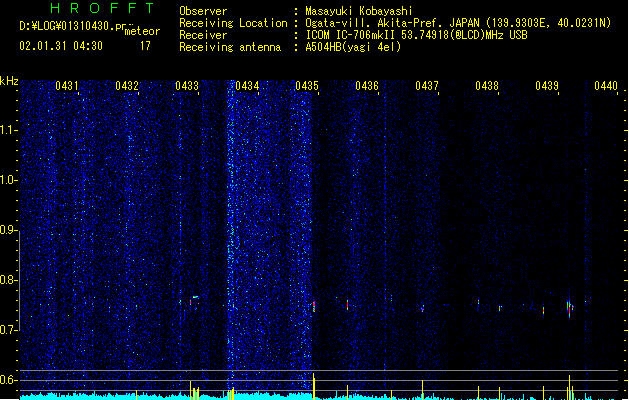The width and height of the screenshot is (629, 400).
Task: Click the 0433 time marker
Action: (x=187, y=86)
